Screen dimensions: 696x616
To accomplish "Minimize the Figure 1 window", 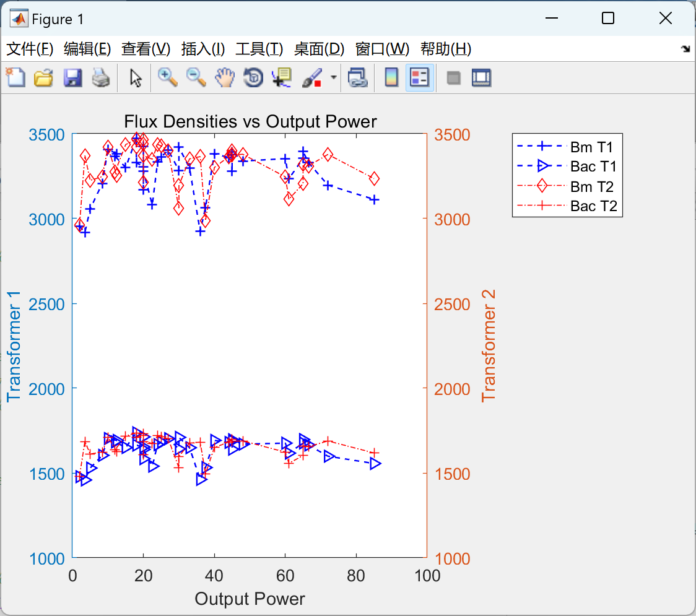I will [551, 18].
